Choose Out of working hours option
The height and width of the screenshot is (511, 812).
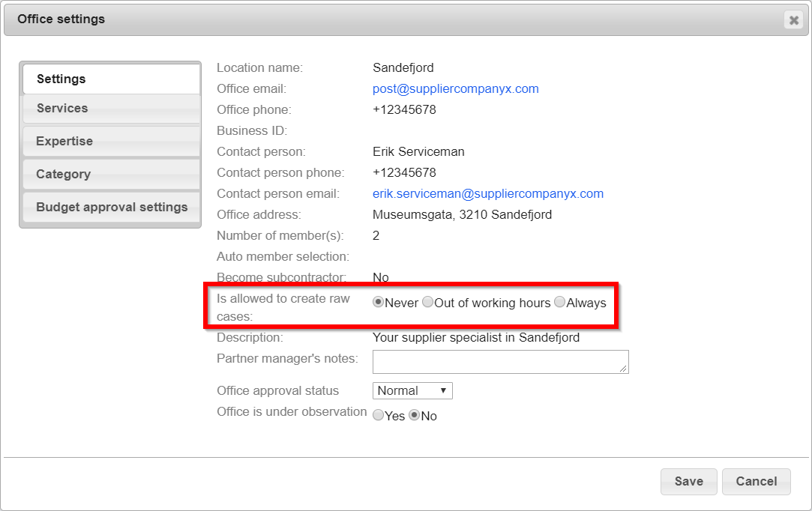[428, 303]
